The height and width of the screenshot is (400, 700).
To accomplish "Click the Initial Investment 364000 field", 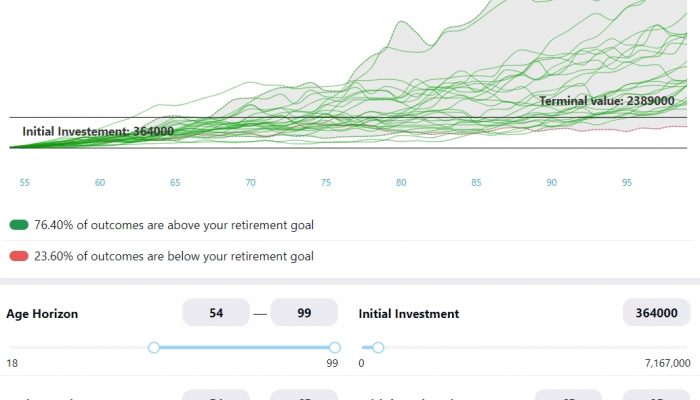I will pyautogui.click(x=656, y=313).
